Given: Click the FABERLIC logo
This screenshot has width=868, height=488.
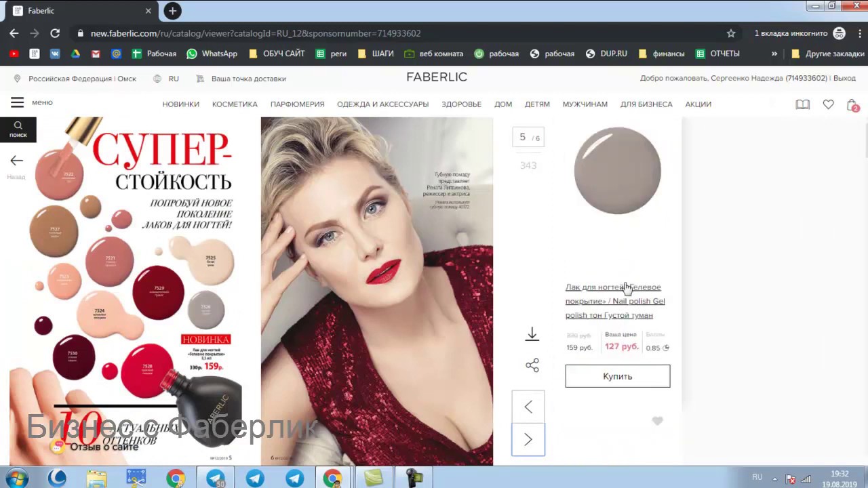Looking at the screenshot, I should pyautogui.click(x=437, y=77).
